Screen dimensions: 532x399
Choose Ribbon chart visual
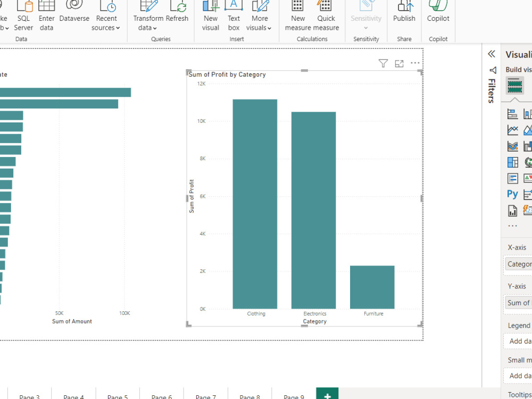click(x=513, y=146)
